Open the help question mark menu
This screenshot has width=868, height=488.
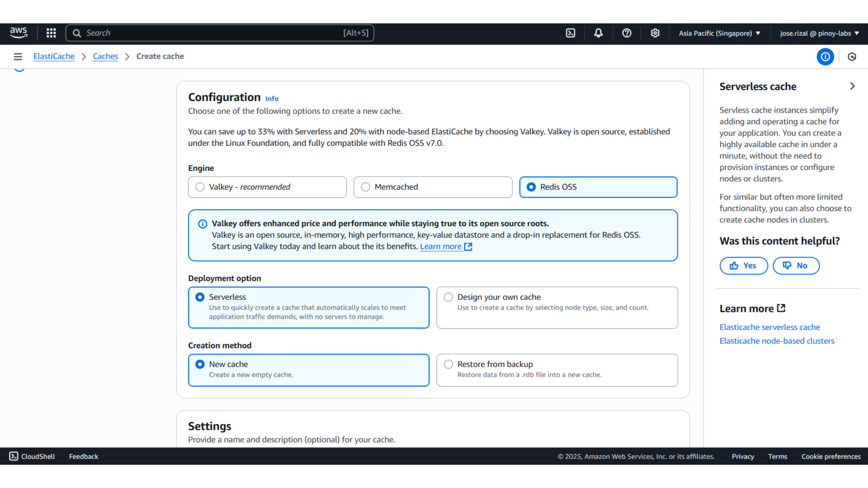(627, 33)
